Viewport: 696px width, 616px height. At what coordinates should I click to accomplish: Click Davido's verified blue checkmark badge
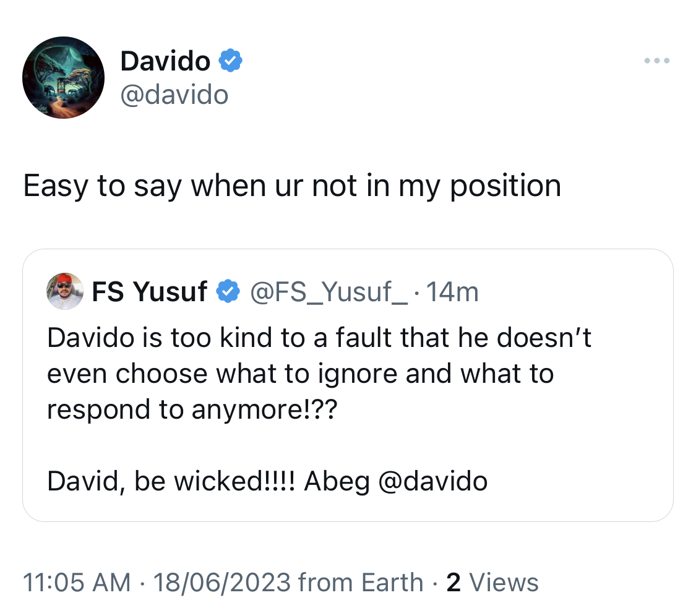click(x=230, y=61)
